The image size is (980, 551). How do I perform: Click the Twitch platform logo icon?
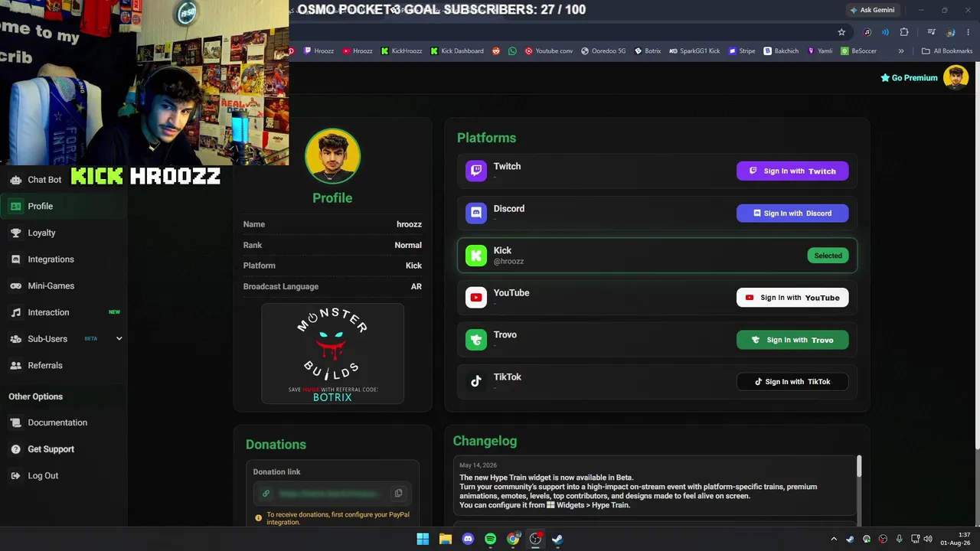coord(476,171)
